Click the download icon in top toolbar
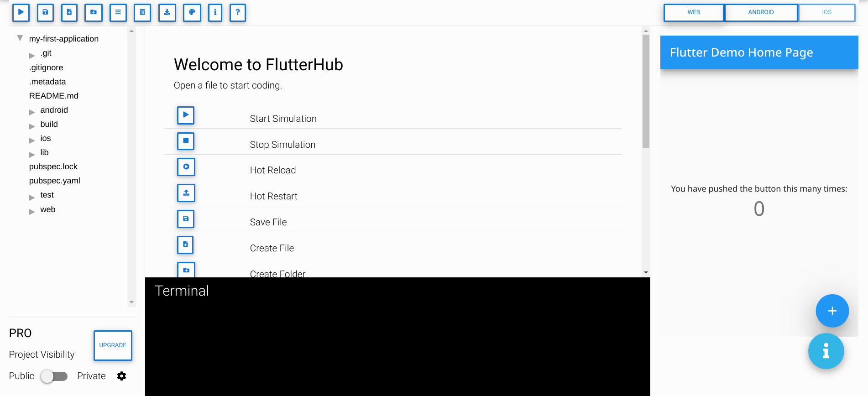This screenshot has width=868, height=396. [167, 12]
